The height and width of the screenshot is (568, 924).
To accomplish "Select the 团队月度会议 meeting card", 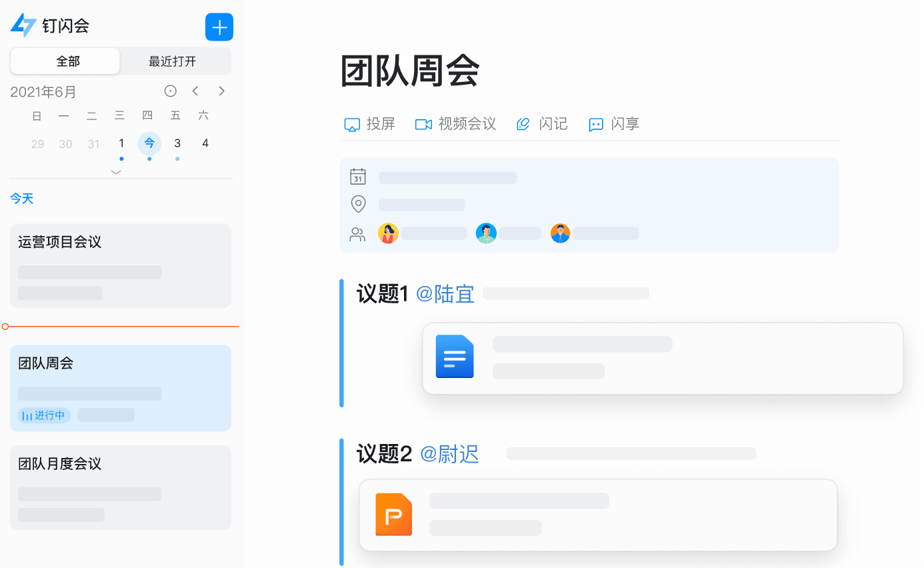I will 121,487.
